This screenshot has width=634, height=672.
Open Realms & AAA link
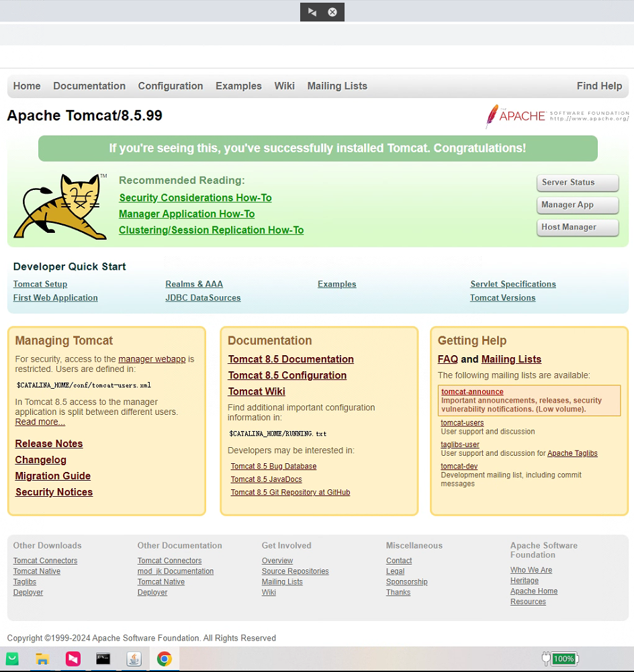[194, 284]
